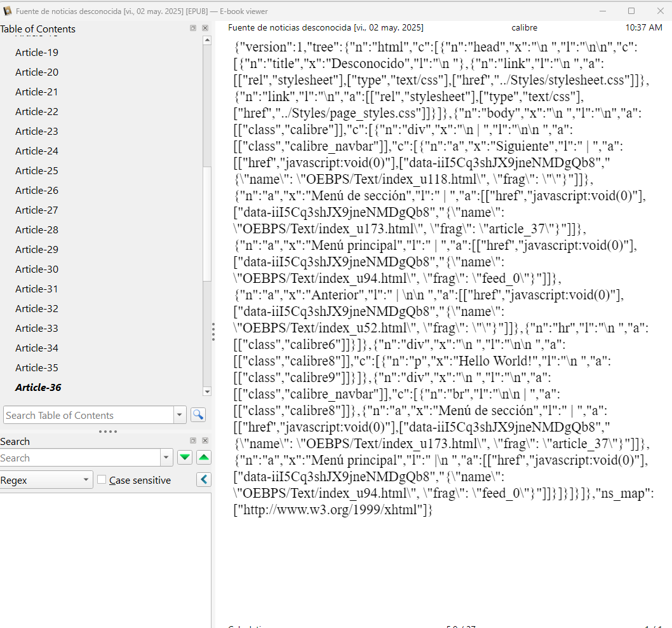Select the bold Article-36 entry

pos(39,387)
